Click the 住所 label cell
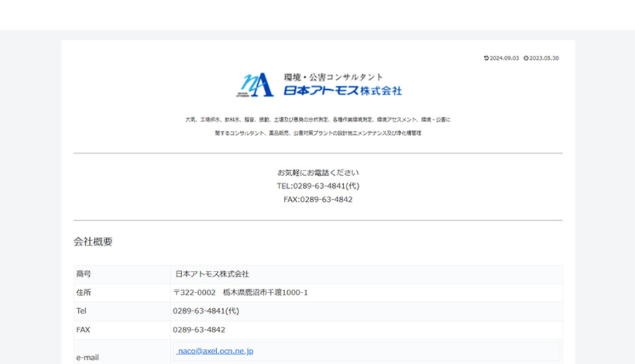 coord(82,292)
